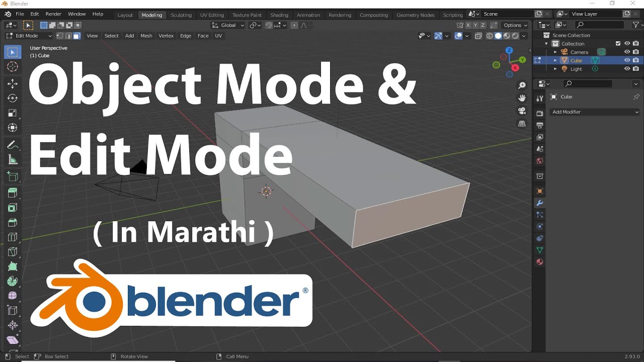Image resolution: width=644 pixels, height=362 pixels.
Task: Open the Edit Mode dropdown
Action: [29, 36]
